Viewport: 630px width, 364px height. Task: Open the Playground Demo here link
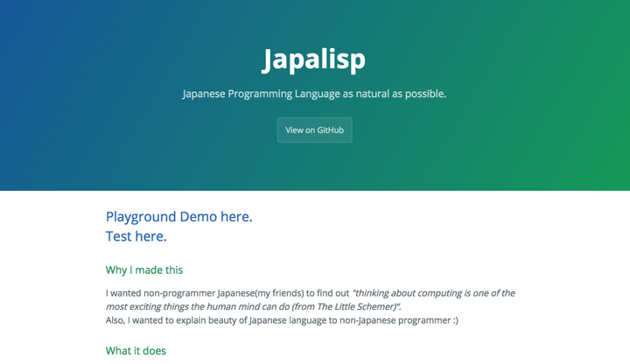coord(178,216)
